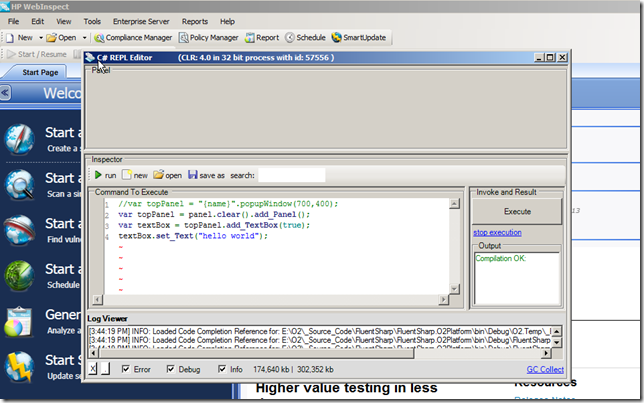This screenshot has height=403, width=644.
Task: Click the save as disk icon
Action: pos(194,174)
